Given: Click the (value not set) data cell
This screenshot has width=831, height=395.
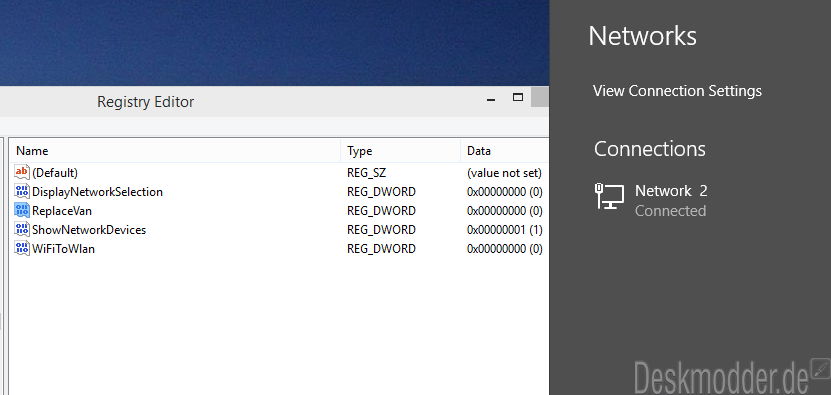Looking at the screenshot, I should (x=505, y=173).
